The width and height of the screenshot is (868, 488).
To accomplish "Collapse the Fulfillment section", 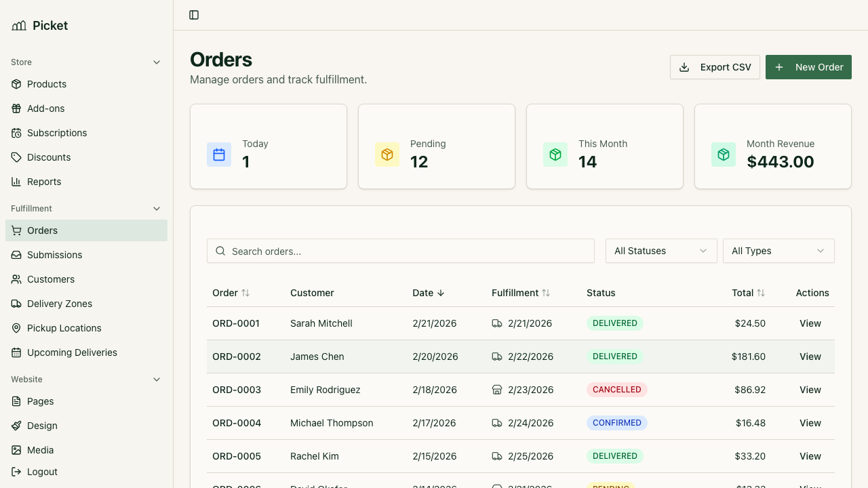I will pyautogui.click(x=157, y=209).
